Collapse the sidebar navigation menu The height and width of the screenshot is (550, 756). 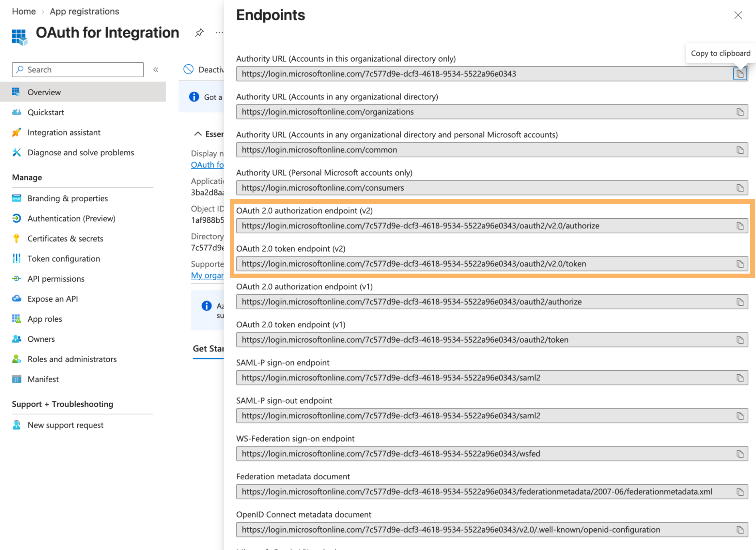click(156, 70)
